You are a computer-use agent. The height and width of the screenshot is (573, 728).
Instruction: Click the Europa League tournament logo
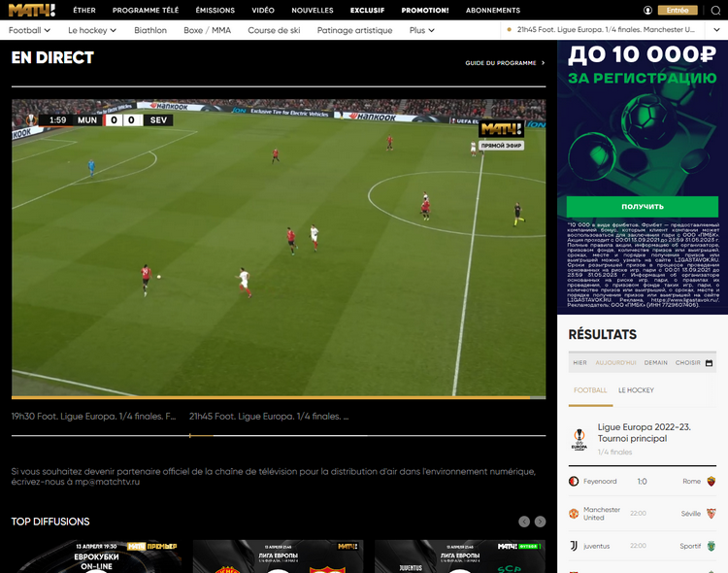coord(579,440)
